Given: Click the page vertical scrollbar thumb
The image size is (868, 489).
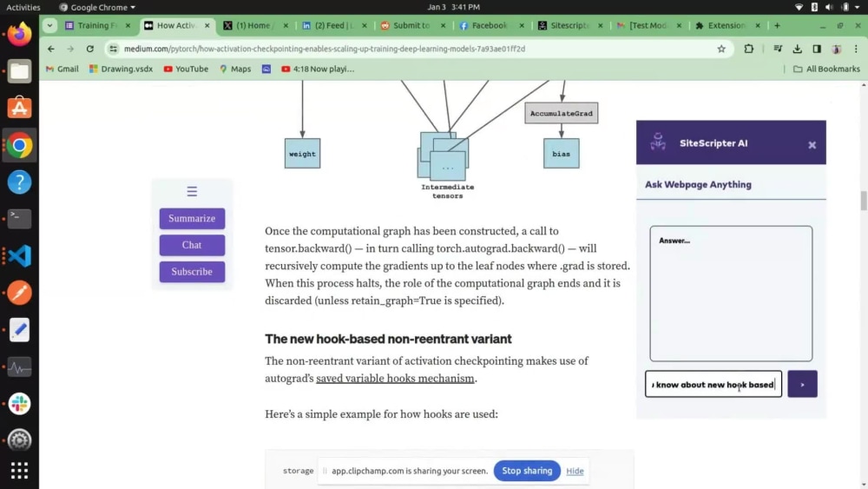Looking at the screenshot, I should (864, 201).
